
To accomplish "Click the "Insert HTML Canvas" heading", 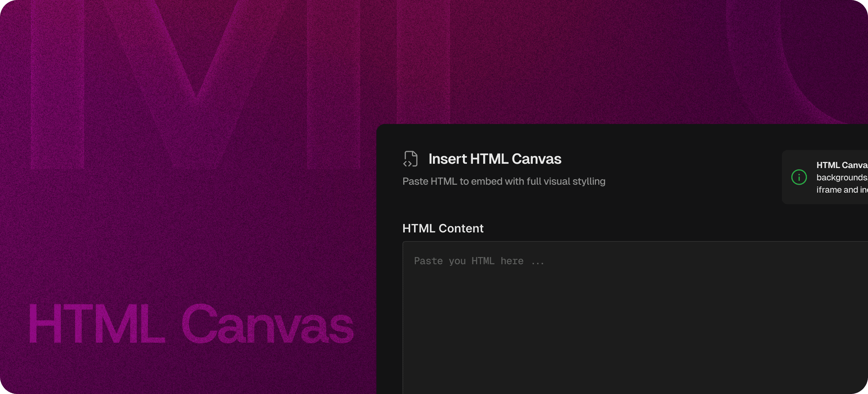I will (495, 159).
